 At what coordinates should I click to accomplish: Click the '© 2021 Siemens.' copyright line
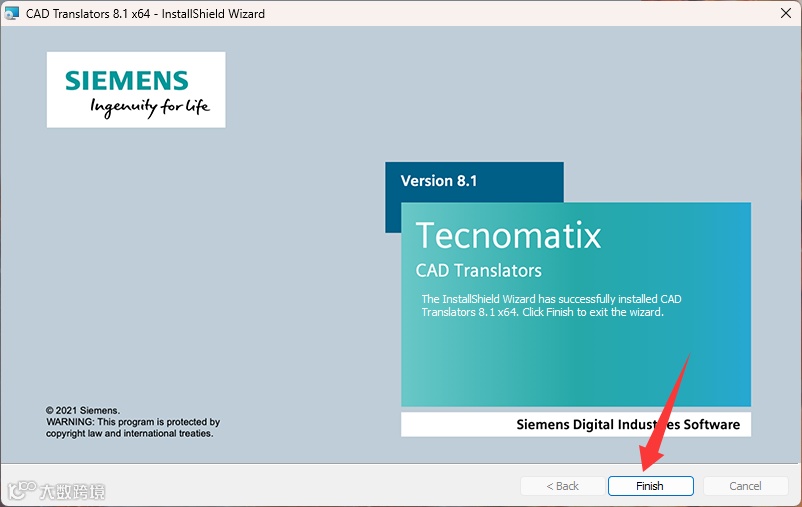tap(83, 410)
